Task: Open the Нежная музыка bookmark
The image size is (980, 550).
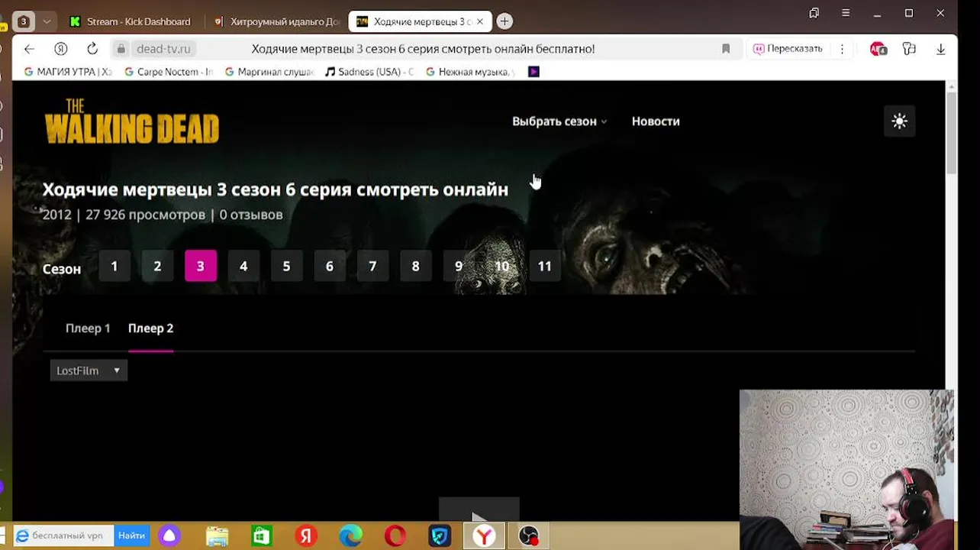Action: click(x=470, y=72)
